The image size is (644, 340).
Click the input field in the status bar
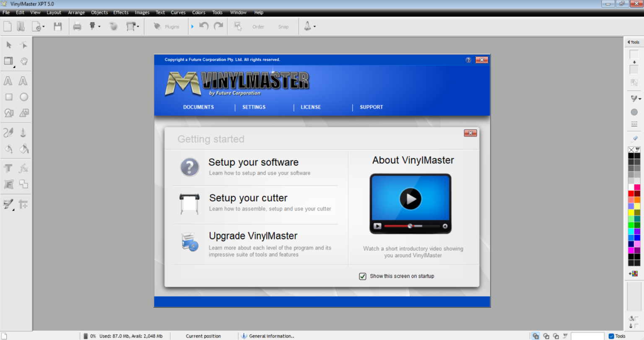point(587,336)
